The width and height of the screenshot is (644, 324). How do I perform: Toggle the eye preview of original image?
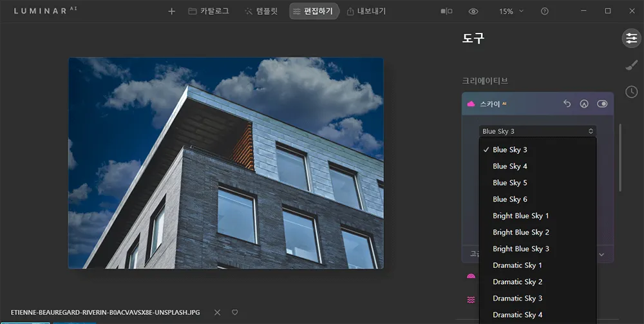tap(473, 12)
